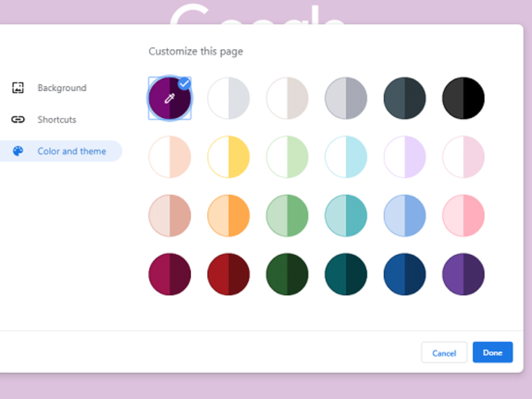Click the Background image icon in sidebar
This screenshot has height=399, width=532.
[x=18, y=88]
